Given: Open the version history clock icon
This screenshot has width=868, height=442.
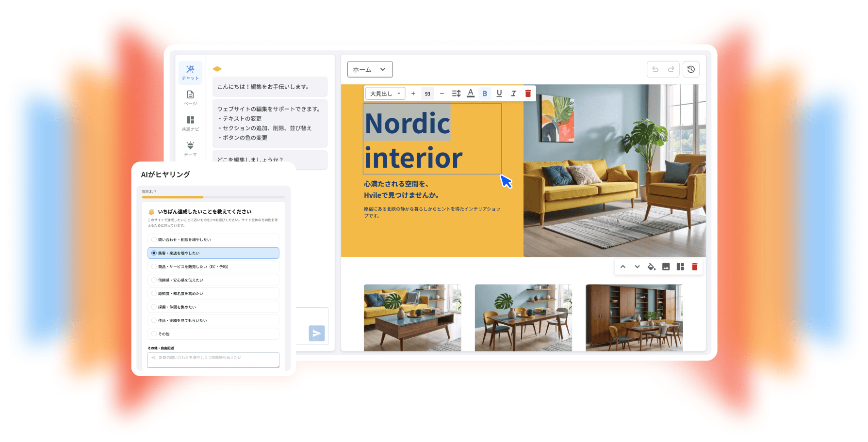Looking at the screenshot, I should (691, 69).
